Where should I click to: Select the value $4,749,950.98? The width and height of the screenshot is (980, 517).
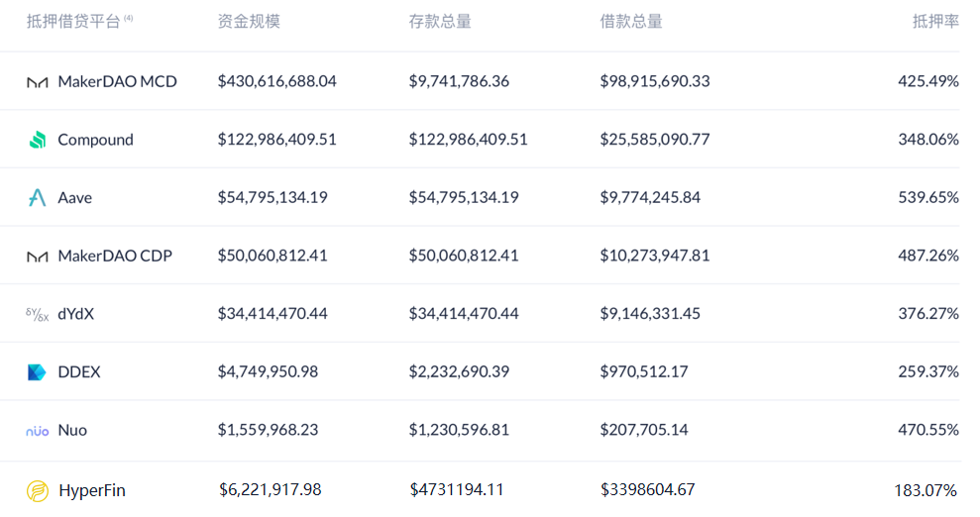pos(268,371)
